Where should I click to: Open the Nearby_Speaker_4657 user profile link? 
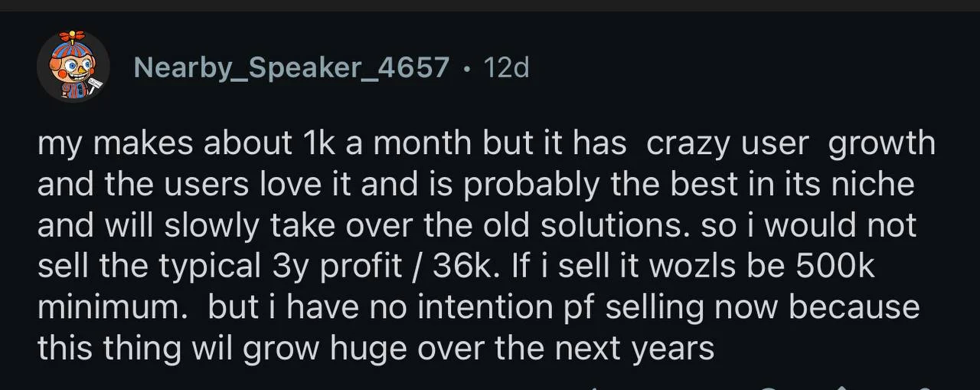291,68
